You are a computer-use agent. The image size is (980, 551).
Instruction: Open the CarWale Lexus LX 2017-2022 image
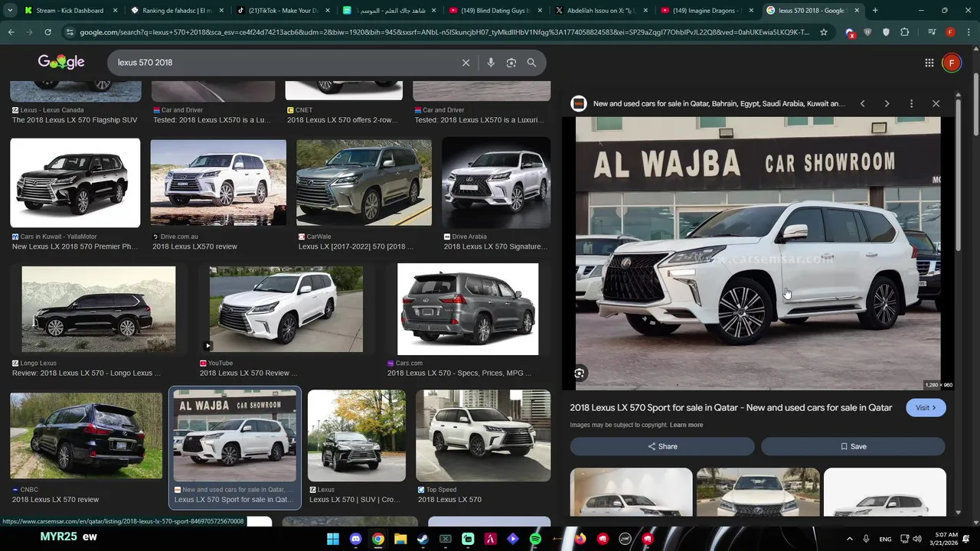[364, 183]
